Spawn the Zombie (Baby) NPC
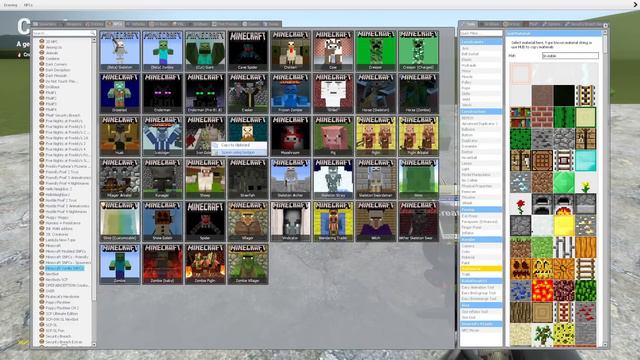This screenshot has width=640, height=360. point(162,264)
